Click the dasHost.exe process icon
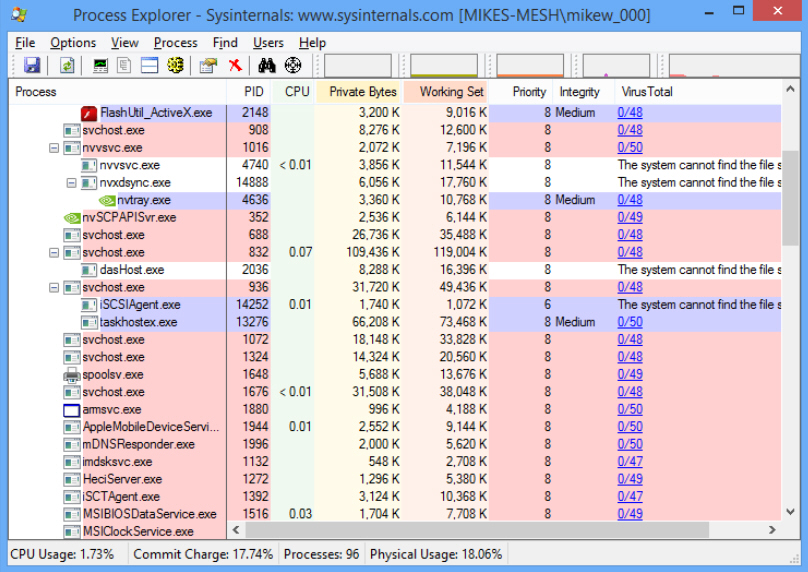 (89, 270)
